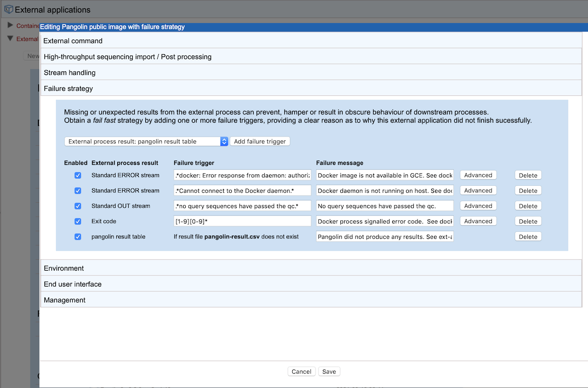Image resolution: width=588 pixels, height=388 pixels.
Task: Delete the pangolin result table trigger
Action: click(528, 236)
